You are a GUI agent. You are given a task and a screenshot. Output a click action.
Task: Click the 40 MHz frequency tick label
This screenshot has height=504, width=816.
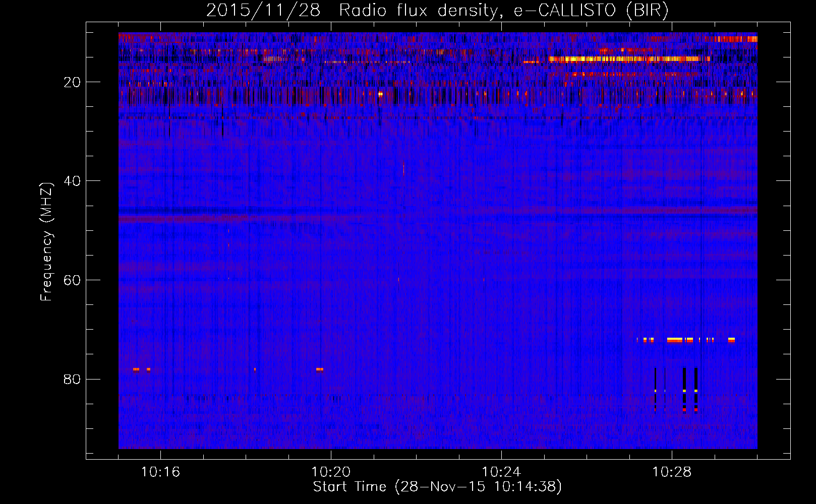pyautogui.click(x=72, y=181)
